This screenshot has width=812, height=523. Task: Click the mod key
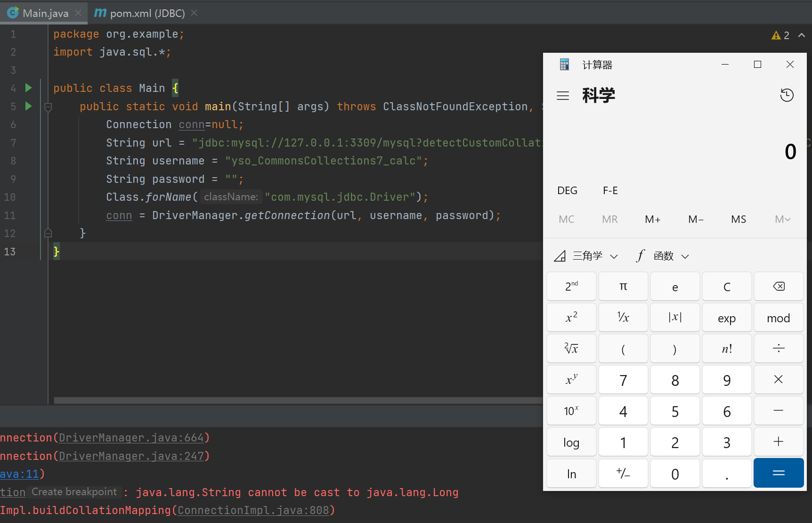click(x=779, y=318)
